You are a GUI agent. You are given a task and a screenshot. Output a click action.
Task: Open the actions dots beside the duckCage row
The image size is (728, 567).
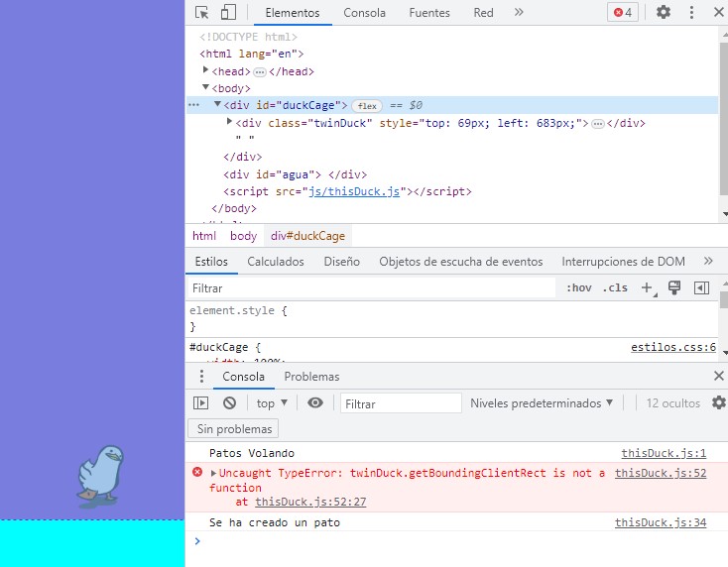click(193, 105)
